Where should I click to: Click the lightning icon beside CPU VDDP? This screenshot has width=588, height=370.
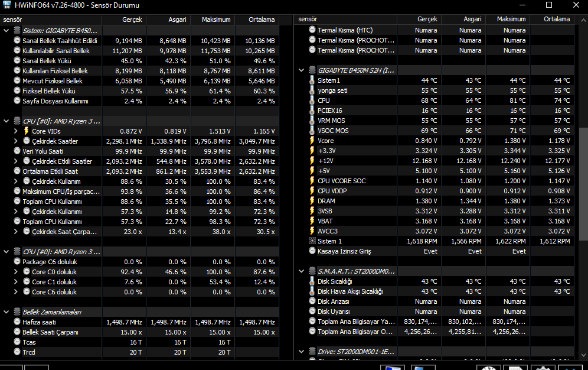click(312, 191)
